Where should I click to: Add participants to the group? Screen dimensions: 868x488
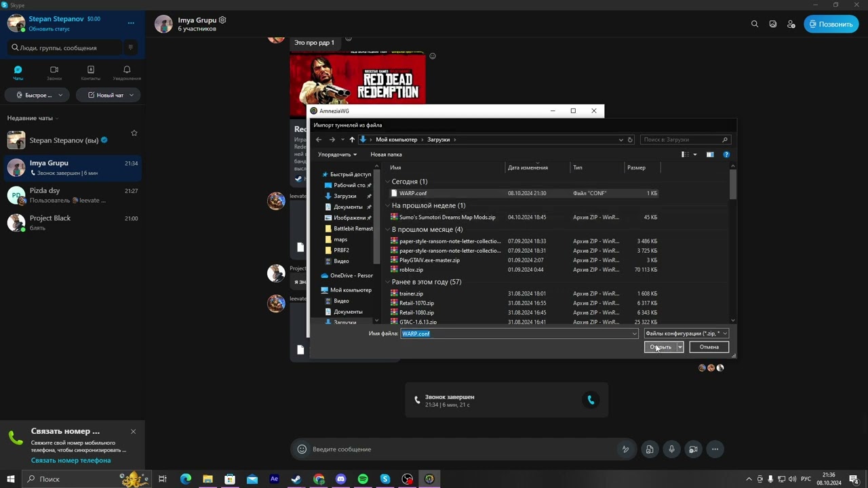point(791,24)
